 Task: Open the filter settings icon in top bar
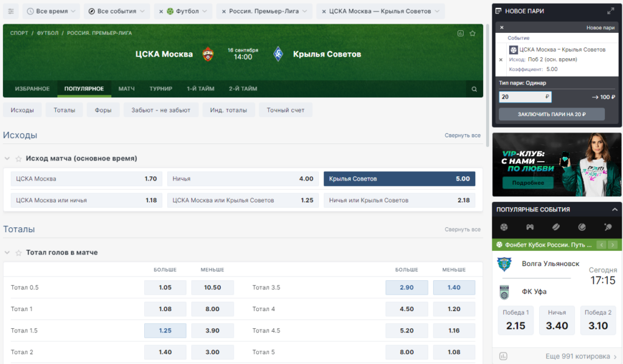(11, 11)
